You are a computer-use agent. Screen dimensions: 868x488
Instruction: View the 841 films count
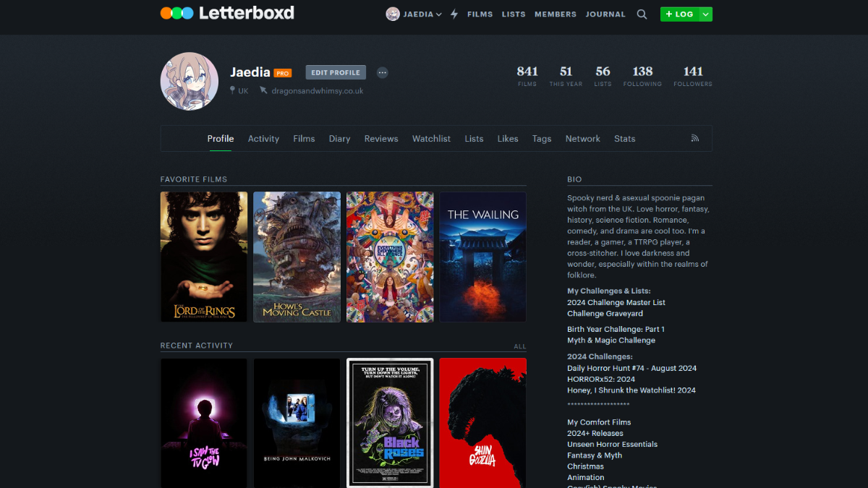coord(527,75)
